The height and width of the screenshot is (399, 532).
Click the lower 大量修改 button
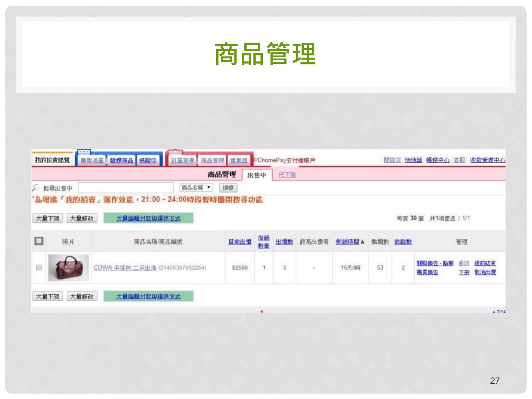tap(82, 296)
